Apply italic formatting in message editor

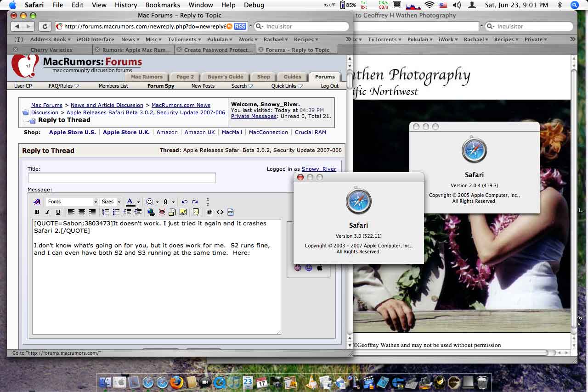pos(47,212)
